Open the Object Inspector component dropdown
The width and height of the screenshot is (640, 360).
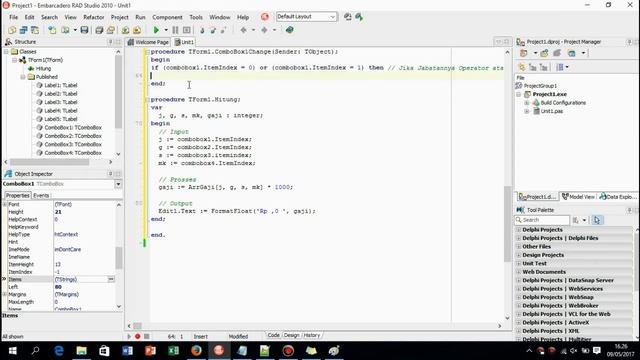coord(118,184)
